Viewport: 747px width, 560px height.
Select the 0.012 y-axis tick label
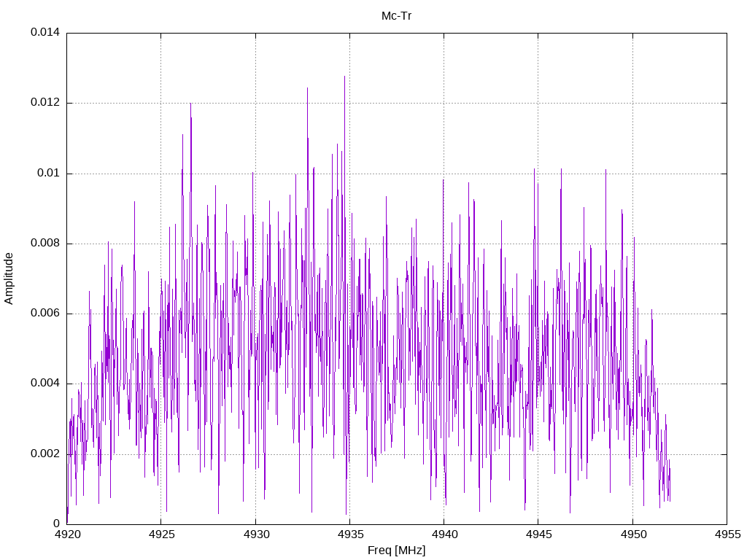click(45, 102)
